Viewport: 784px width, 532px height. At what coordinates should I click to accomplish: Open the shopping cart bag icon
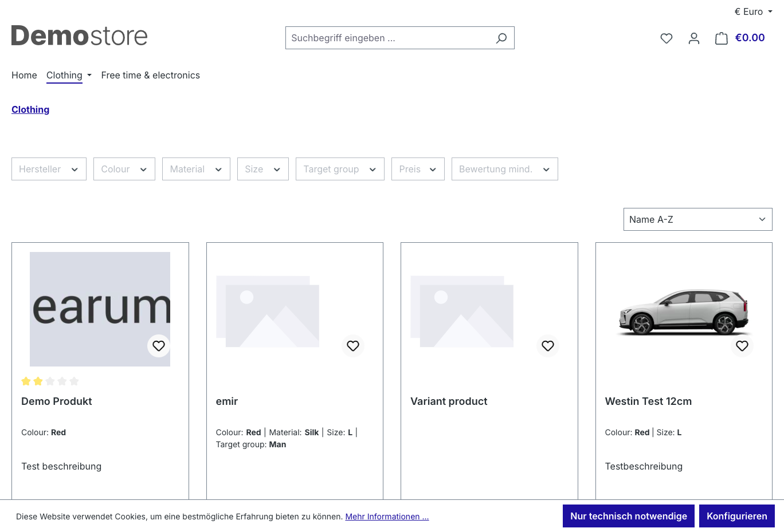tap(722, 38)
